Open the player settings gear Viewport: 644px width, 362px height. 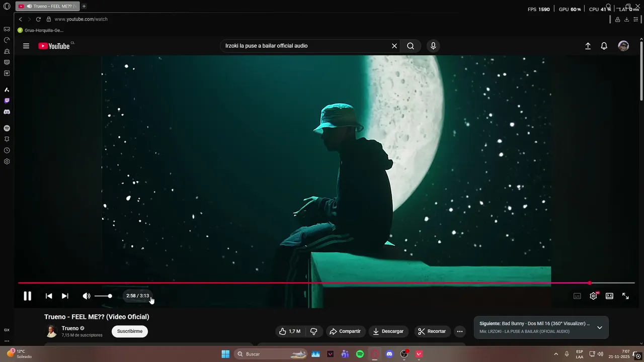coord(593,296)
